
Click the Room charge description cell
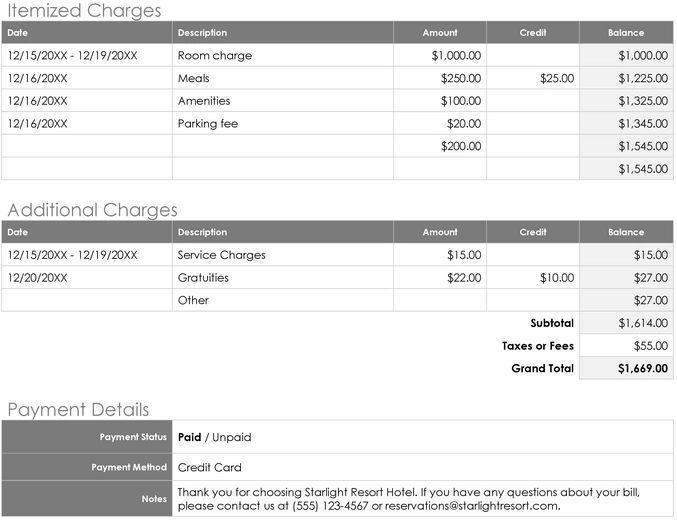point(283,55)
